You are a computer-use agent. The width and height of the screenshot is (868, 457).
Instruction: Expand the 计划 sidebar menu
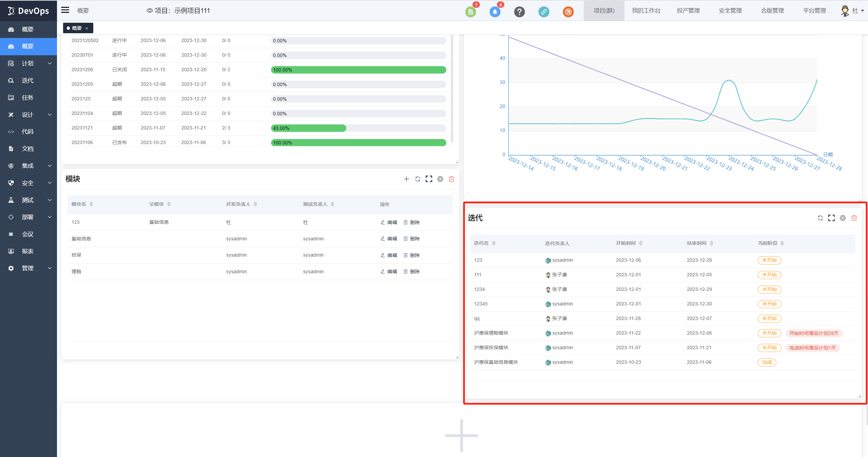(x=28, y=63)
